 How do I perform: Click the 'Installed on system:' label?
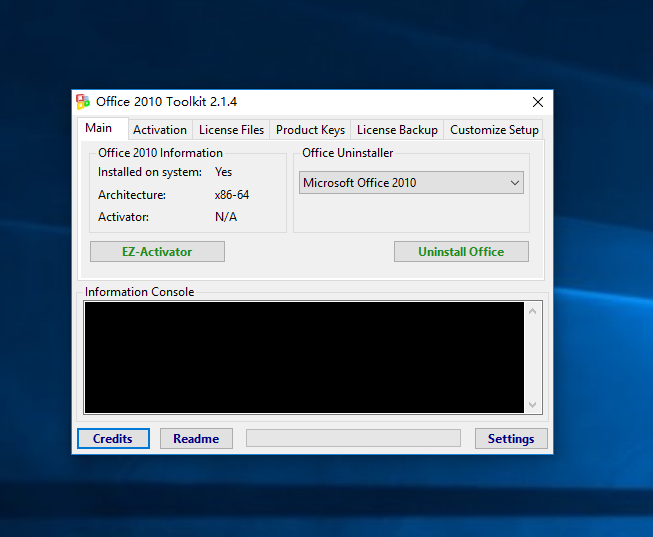point(150,172)
